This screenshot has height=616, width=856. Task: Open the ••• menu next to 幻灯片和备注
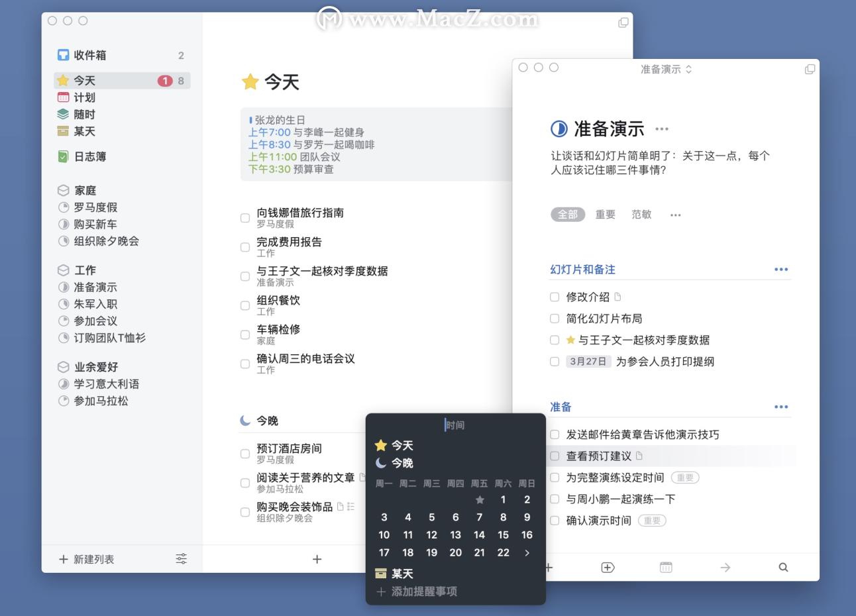[x=780, y=269]
